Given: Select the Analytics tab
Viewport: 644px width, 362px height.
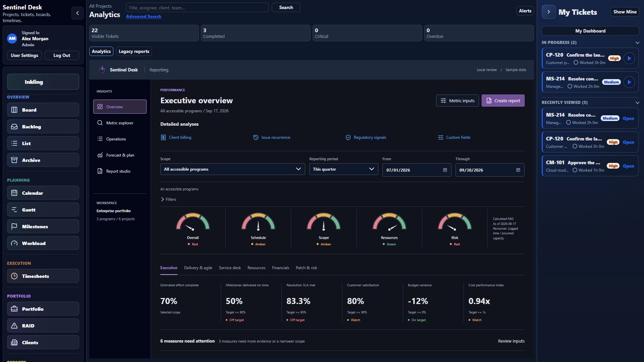Looking at the screenshot, I should (101, 51).
